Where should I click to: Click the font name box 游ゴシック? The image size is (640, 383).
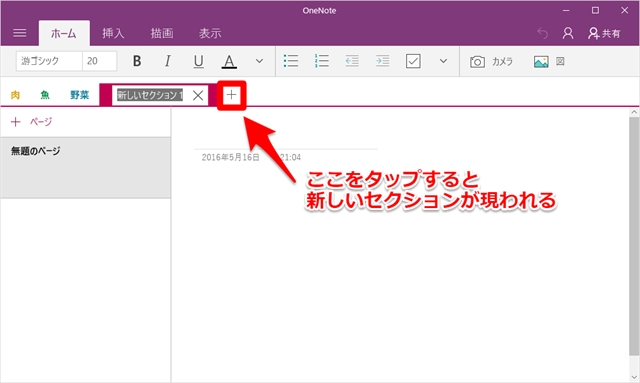49,61
